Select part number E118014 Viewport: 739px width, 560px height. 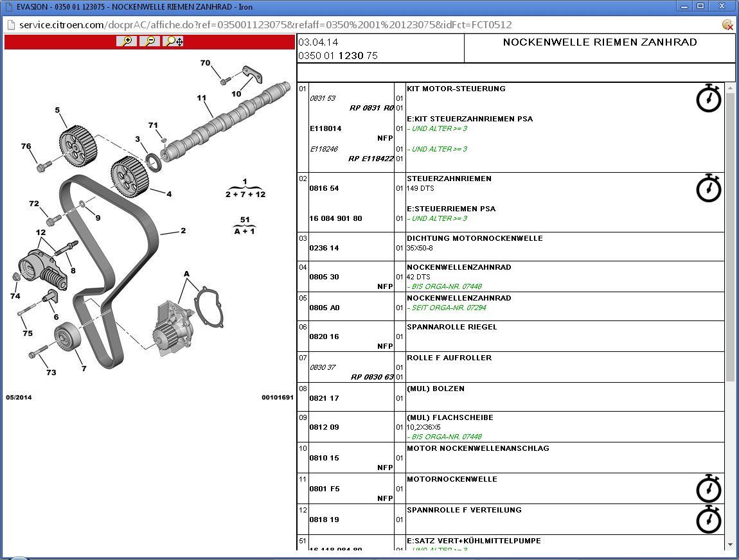(325, 128)
